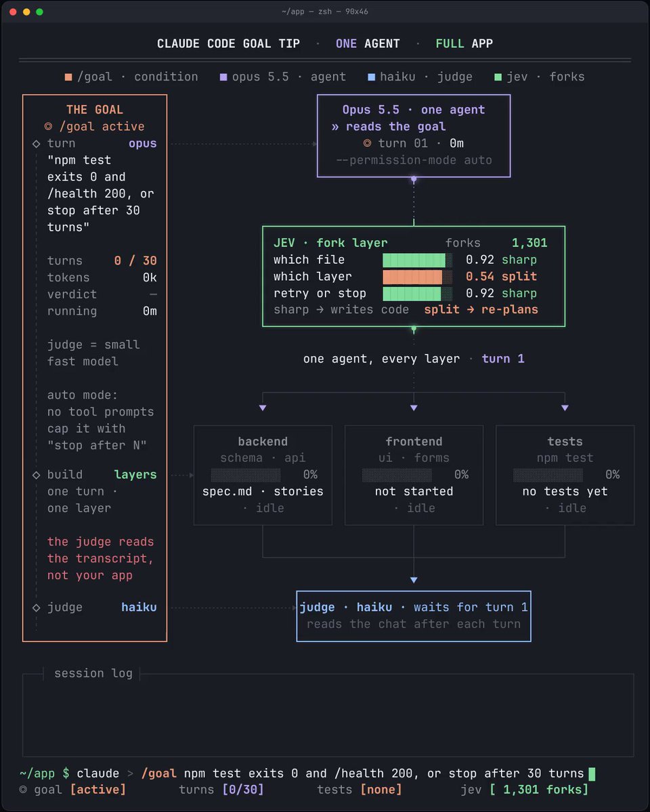
Task: Click the "turns [0/30]" status bar entry
Action: (221, 790)
